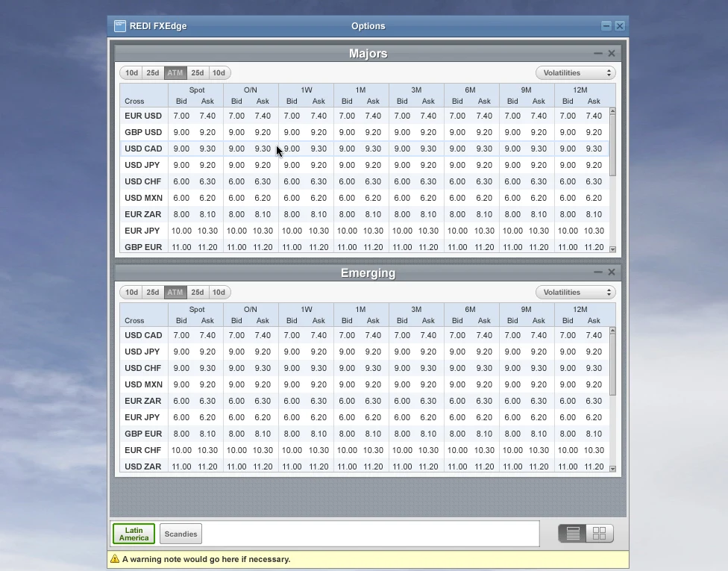728x571 pixels.
Task: Click the Emerging panel title bar
Action: tap(368, 272)
